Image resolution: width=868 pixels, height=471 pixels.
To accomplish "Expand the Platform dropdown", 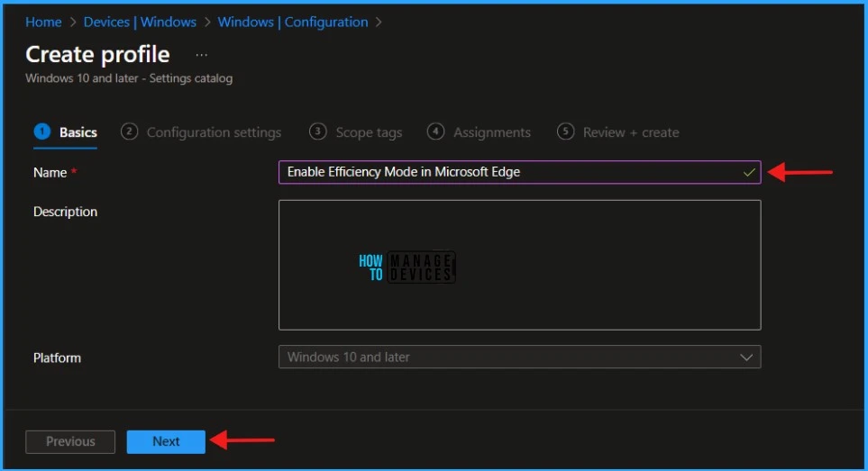I will (x=519, y=358).
